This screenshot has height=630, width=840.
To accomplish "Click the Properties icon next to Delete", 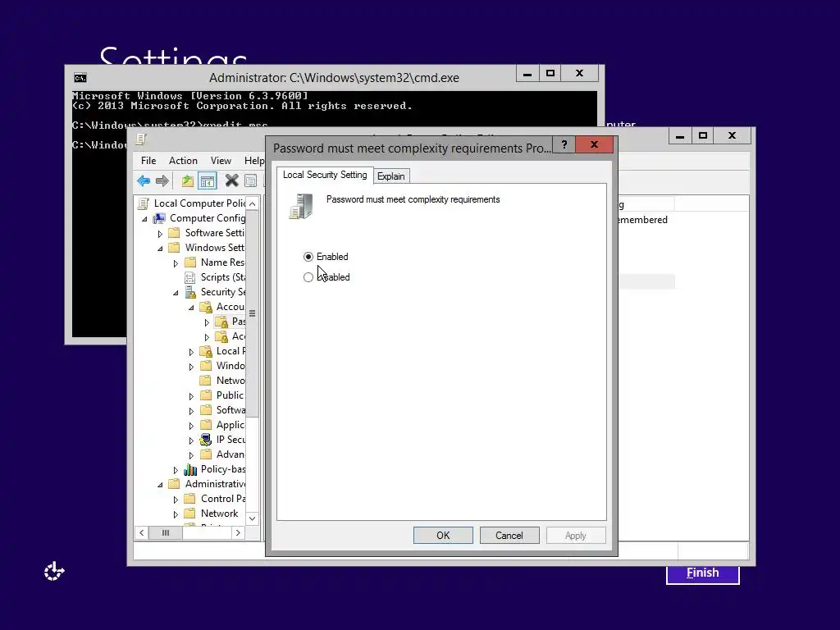I will [x=251, y=181].
